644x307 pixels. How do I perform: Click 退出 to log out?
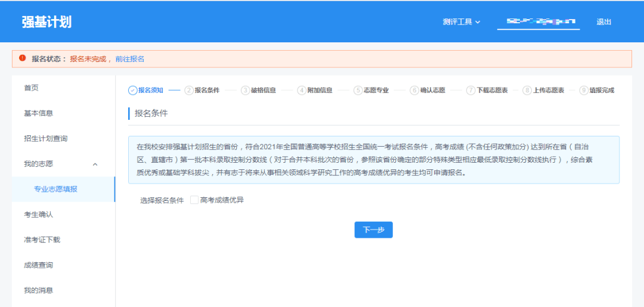point(603,22)
